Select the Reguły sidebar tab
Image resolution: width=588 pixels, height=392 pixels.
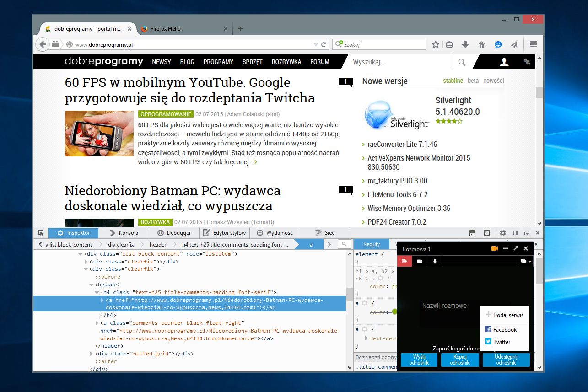[x=372, y=244]
